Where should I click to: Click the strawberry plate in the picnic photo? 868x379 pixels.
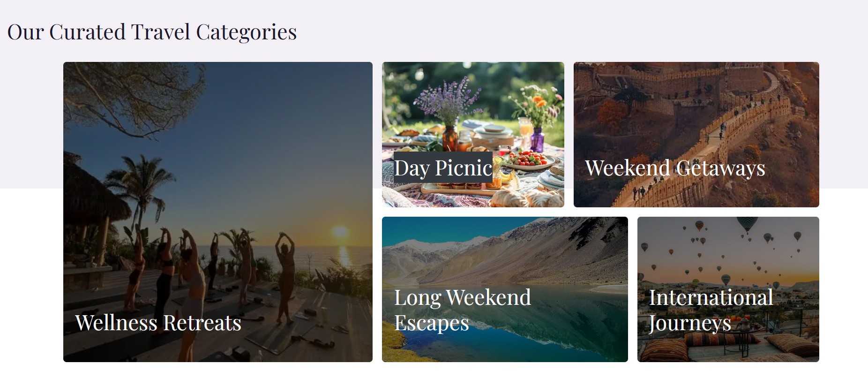529,159
